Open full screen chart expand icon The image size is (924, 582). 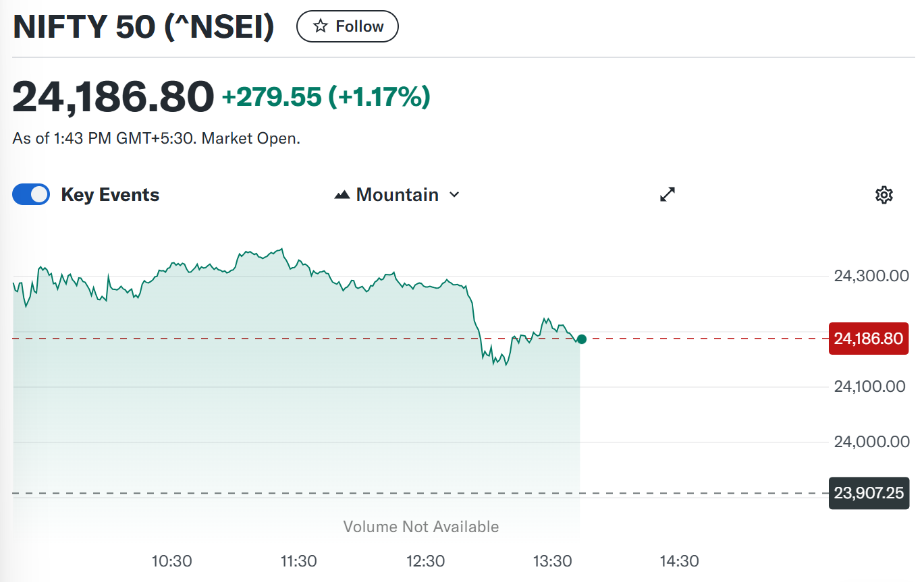[x=668, y=195]
